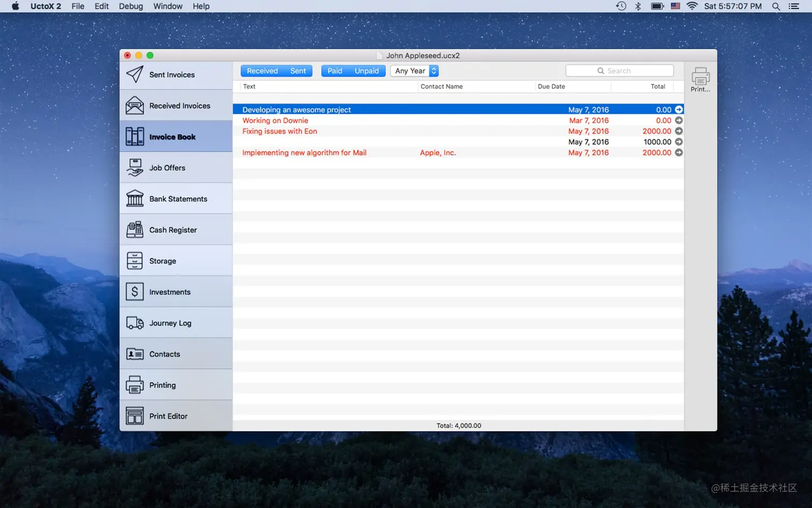Open the File menu
Image resolution: width=812 pixels, height=508 pixels.
click(78, 6)
